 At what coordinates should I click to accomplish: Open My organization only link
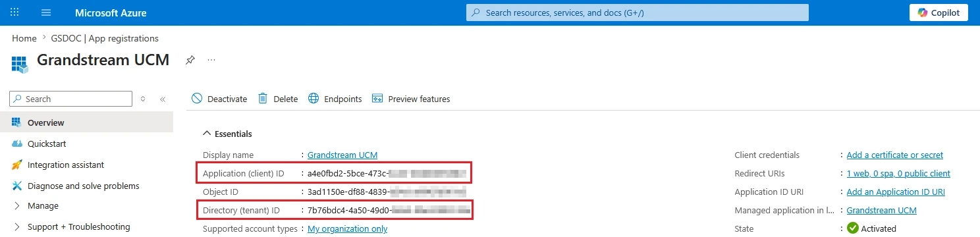(347, 229)
